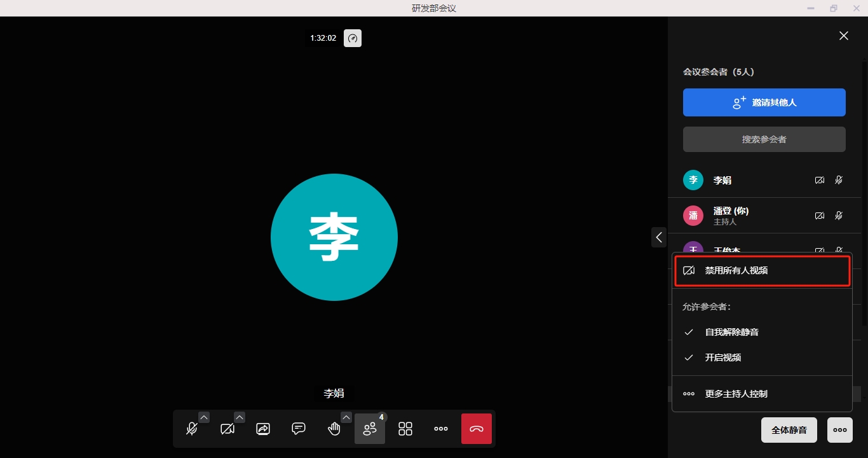The image size is (868, 458).
Task: Open the share screen tool
Action: (x=263, y=429)
